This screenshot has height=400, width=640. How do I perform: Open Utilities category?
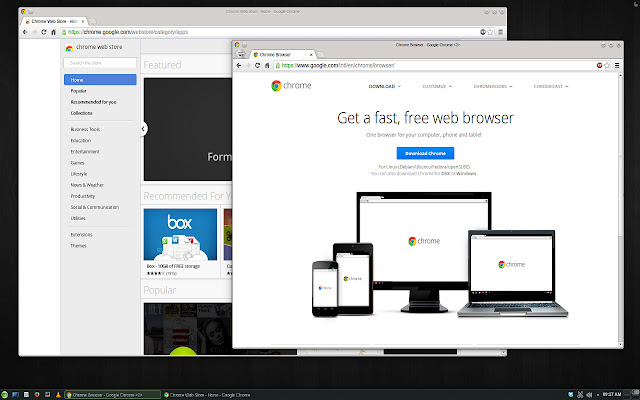(78, 218)
